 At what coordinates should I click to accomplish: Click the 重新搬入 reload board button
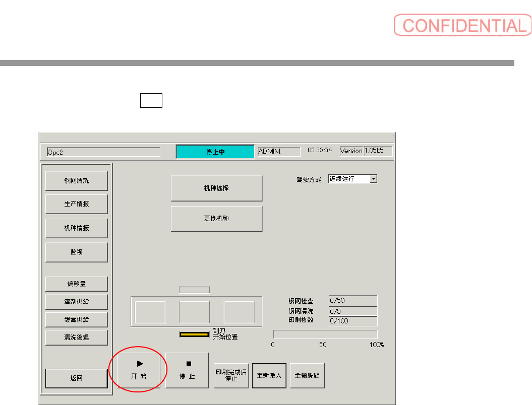coord(269,375)
